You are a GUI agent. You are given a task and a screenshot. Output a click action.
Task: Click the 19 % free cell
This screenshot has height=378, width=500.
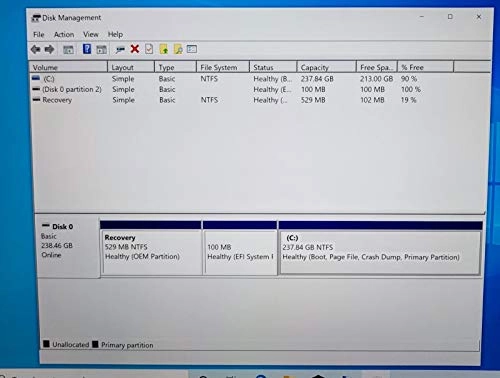tap(408, 100)
